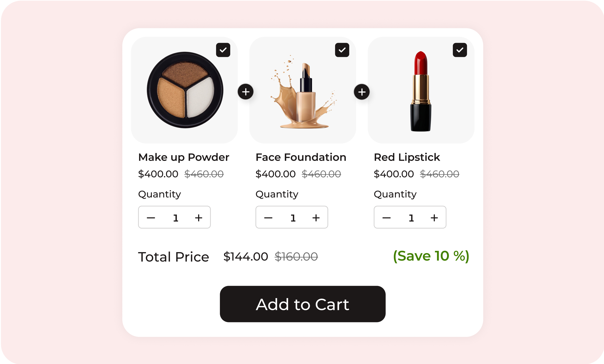
Task: Toggle the Red Lipstick checkbox
Action: pos(460,50)
